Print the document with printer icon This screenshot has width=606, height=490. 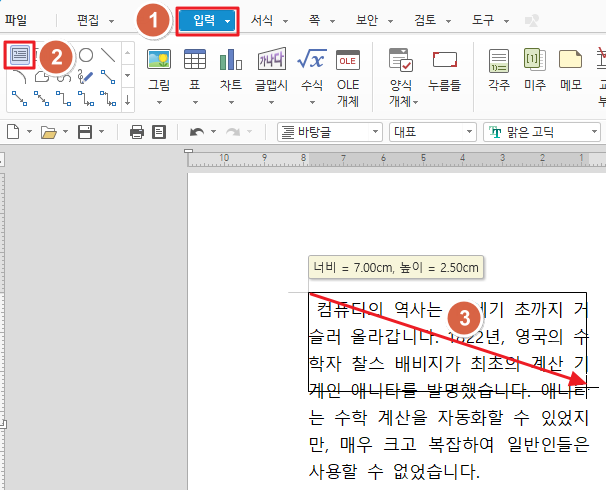(137, 132)
